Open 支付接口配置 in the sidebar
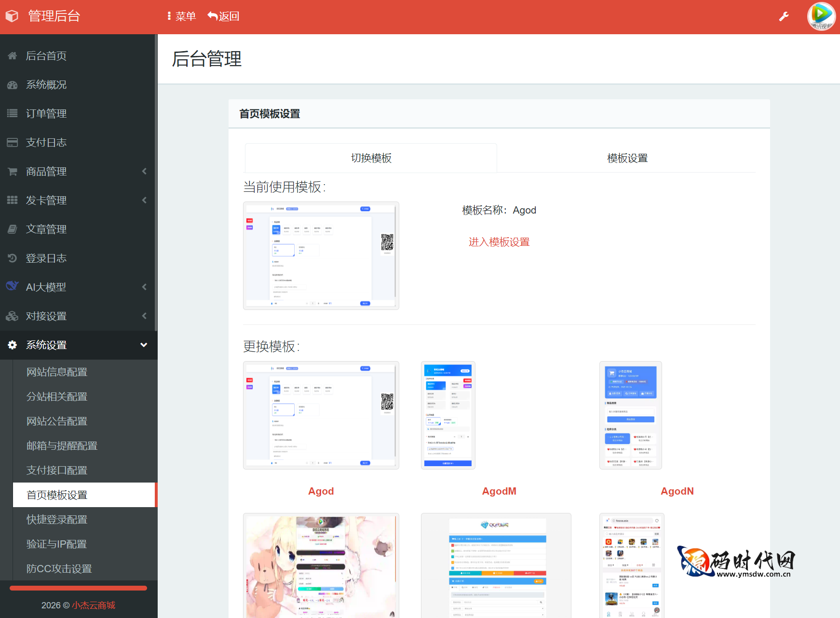 (x=57, y=470)
